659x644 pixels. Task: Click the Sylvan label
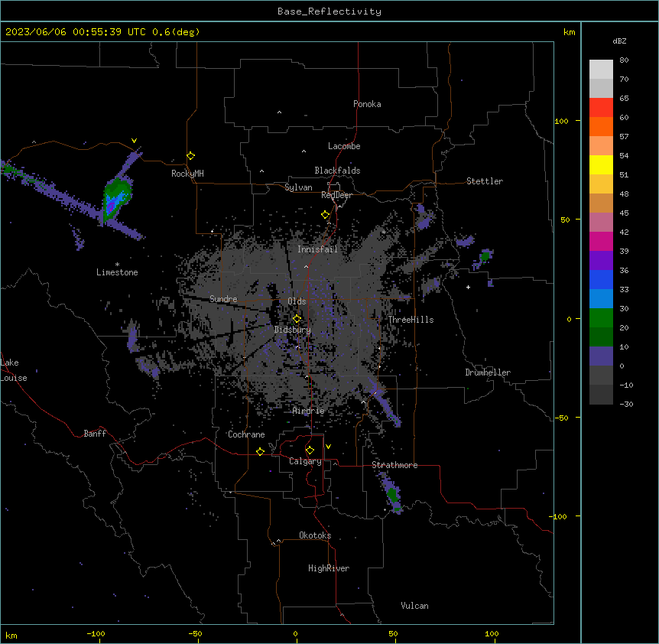298,187
